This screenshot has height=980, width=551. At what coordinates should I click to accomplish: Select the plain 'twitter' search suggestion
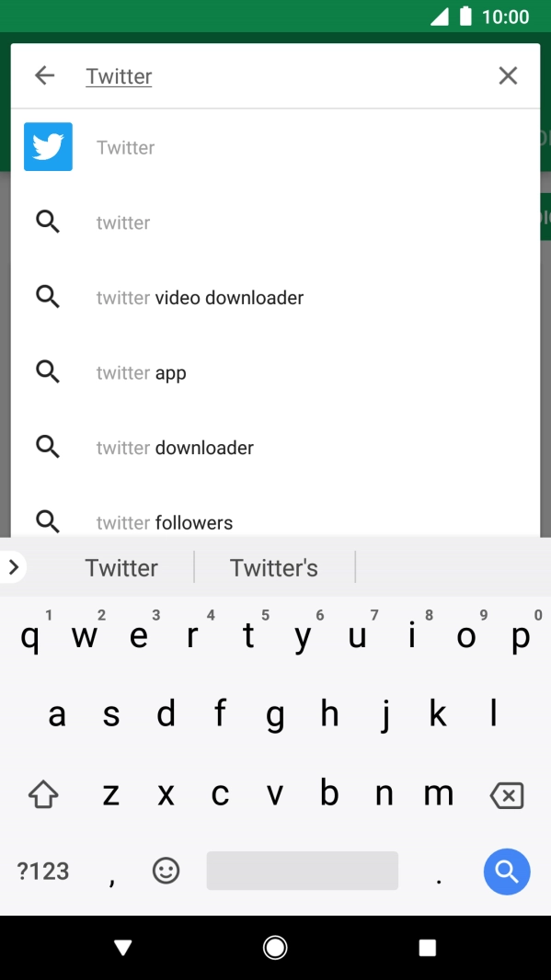click(x=122, y=222)
